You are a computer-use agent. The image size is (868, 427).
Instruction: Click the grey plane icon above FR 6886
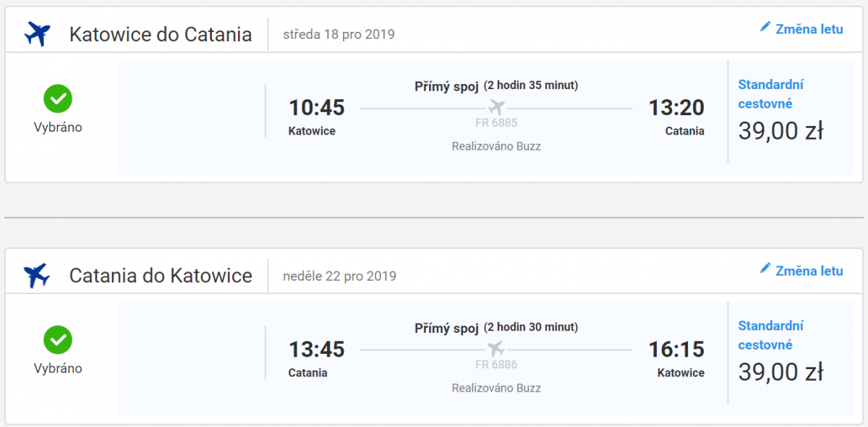click(x=496, y=349)
